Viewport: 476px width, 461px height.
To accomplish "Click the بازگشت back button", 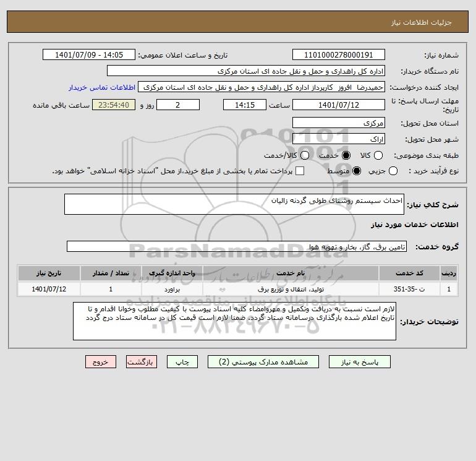I will click(142, 362).
